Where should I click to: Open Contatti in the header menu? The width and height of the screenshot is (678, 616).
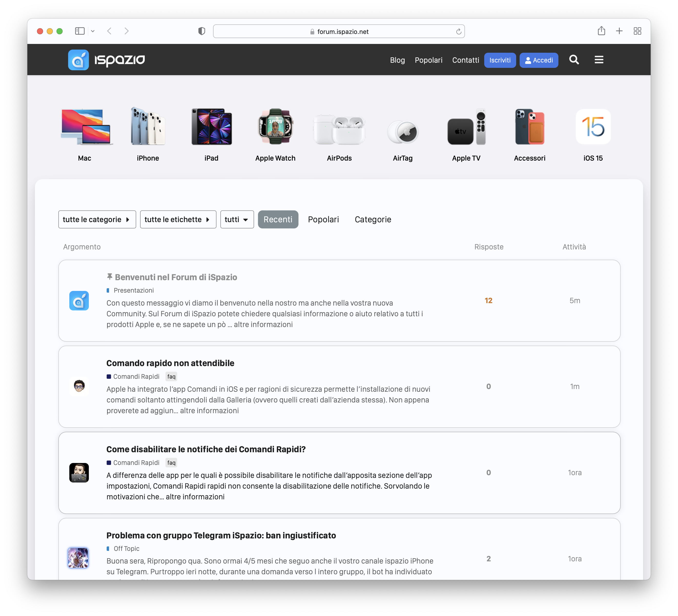tap(465, 60)
